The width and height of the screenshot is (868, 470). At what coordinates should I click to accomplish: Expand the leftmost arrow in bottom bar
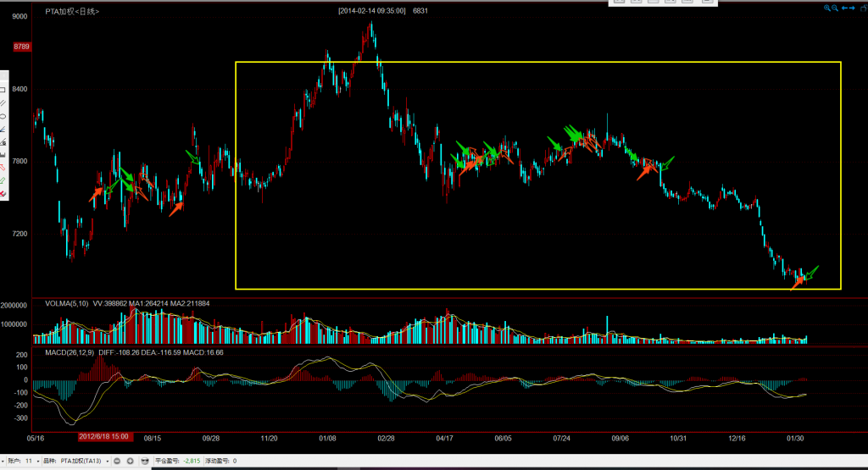3,461
